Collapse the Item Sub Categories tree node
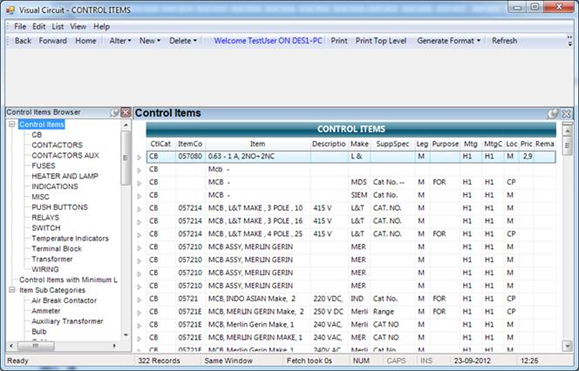Image resolution: width=579 pixels, height=371 pixels. click(x=12, y=290)
